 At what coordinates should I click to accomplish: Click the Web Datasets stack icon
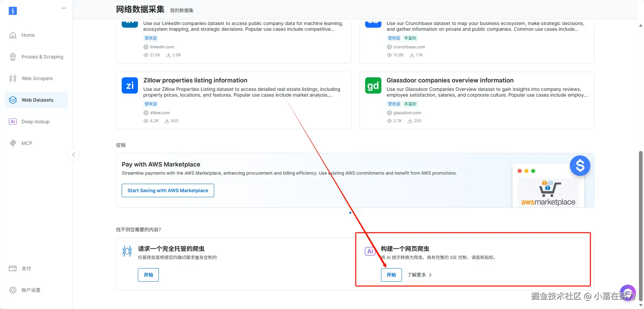click(x=13, y=100)
